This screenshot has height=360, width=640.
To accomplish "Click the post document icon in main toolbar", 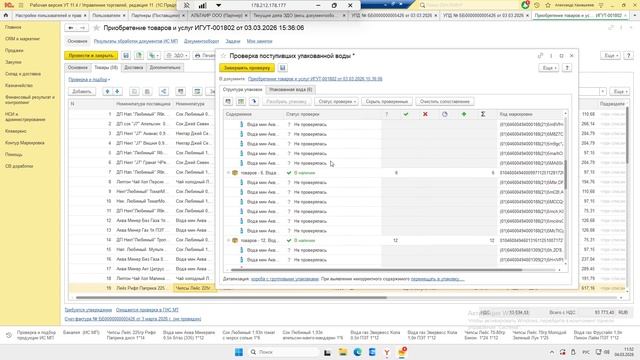I will pyautogui.click(x=139, y=55).
